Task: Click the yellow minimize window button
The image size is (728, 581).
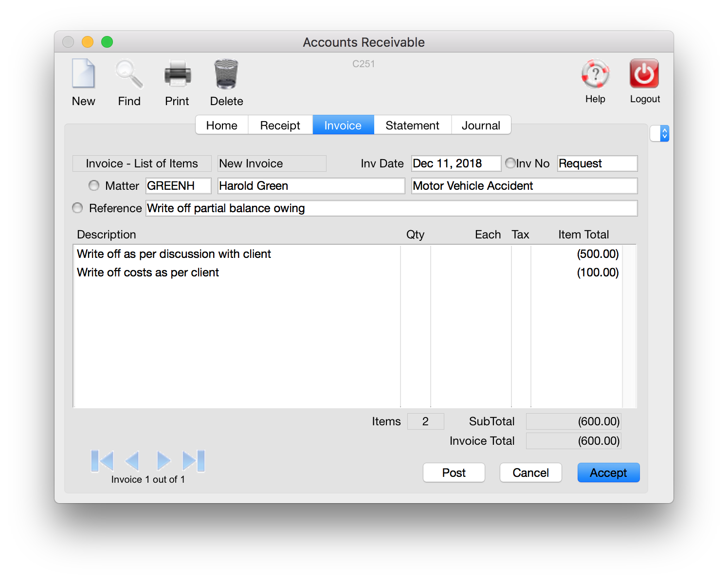Action: click(x=88, y=42)
